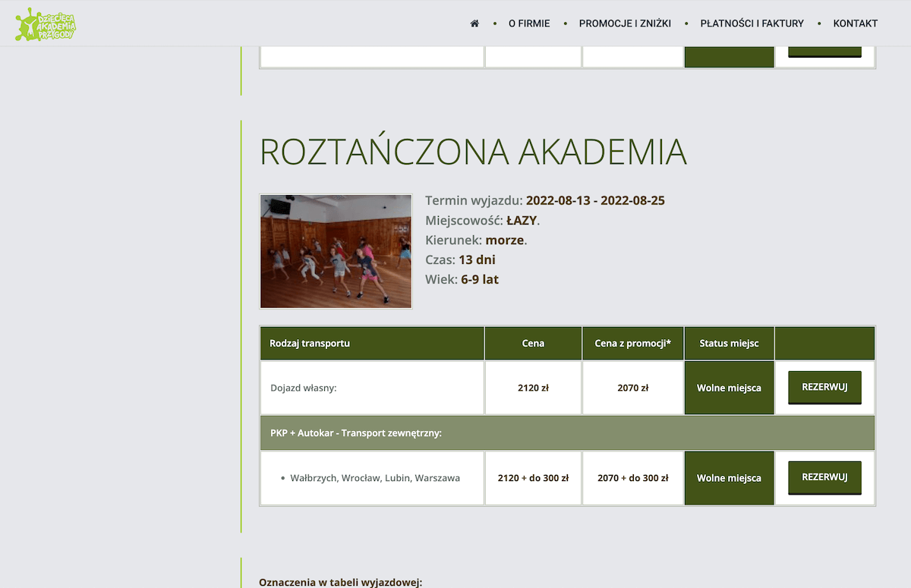Select PŁATNOŚCI I FAKTURY in navigation
This screenshot has width=911, height=588.
coord(752,24)
